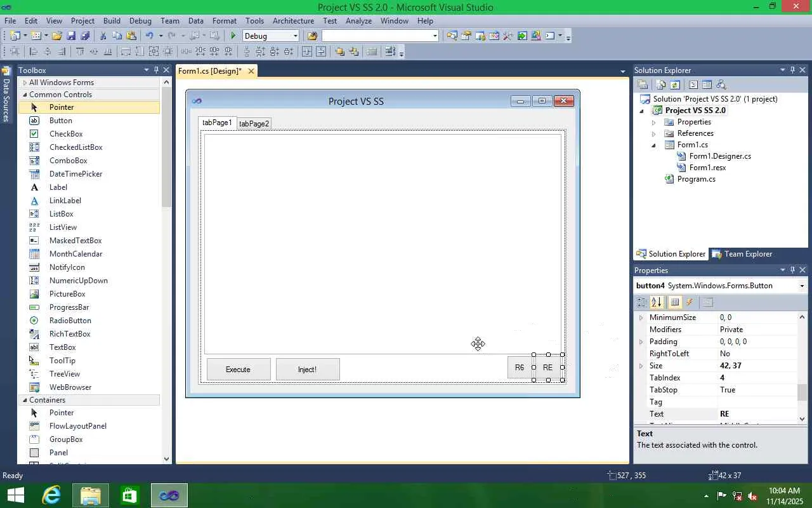The width and height of the screenshot is (812, 508).
Task: Select the R6 button on the form
Action: coord(520,368)
